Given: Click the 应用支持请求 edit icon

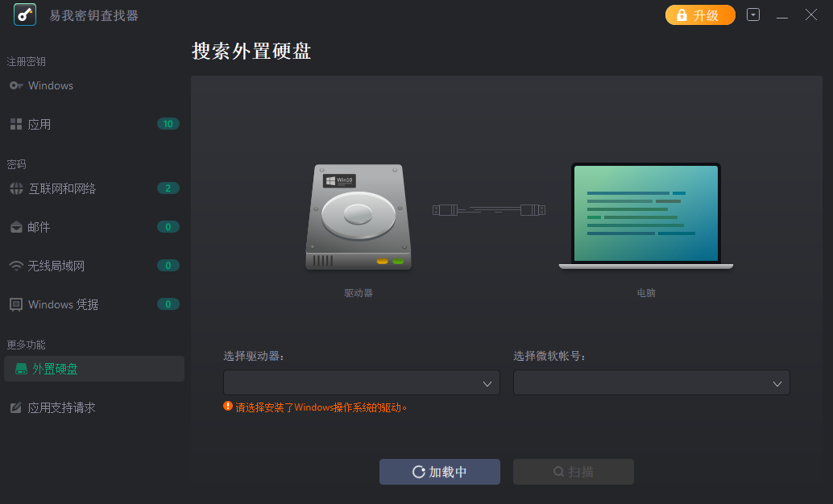Looking at the screenshot, I should 16,407.
